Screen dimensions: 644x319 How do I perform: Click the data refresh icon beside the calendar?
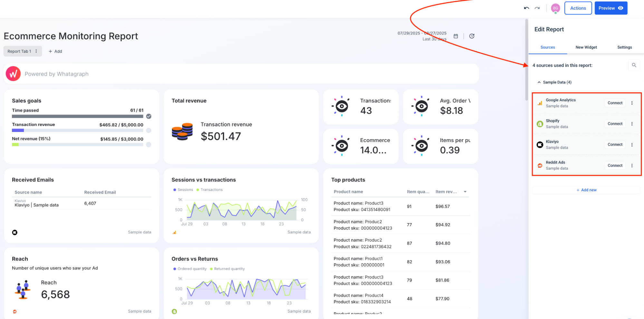tap(472, 36)
